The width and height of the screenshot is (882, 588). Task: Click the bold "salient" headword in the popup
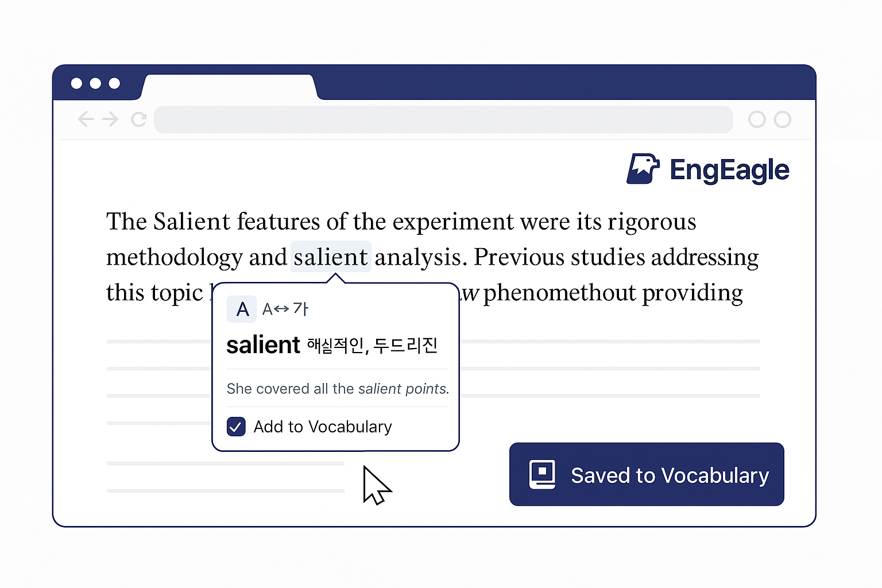pos(263,345)
